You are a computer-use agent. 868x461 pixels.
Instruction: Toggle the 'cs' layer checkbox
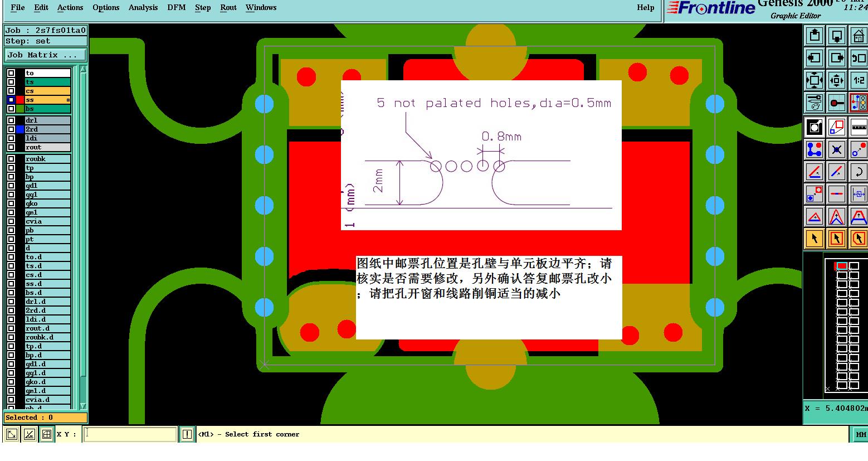[11, 91]
